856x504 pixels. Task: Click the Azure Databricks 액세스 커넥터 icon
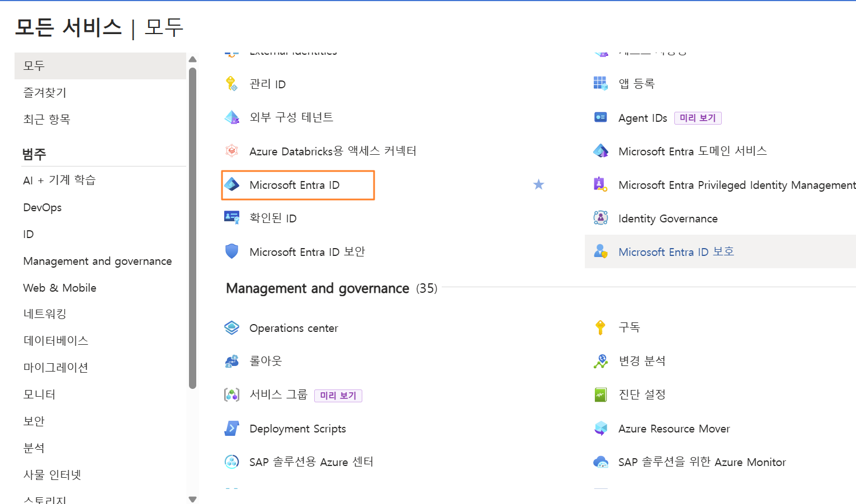231,151
